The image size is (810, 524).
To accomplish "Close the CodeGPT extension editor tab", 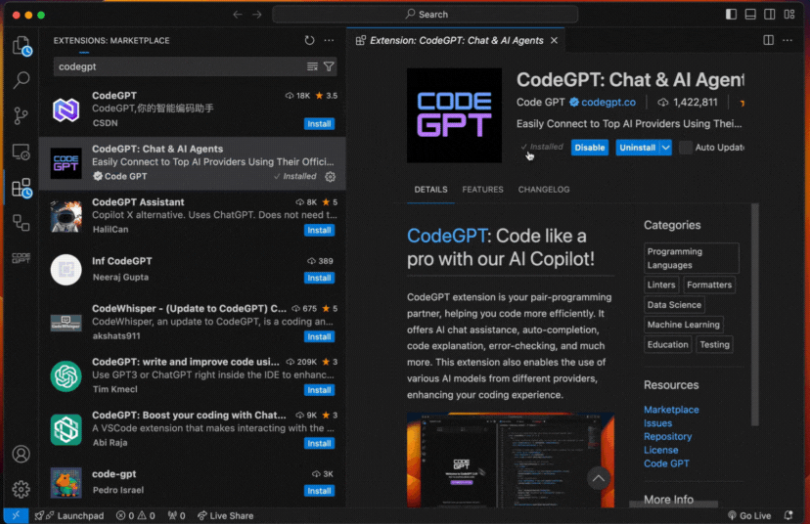I will tap(554, 40).
